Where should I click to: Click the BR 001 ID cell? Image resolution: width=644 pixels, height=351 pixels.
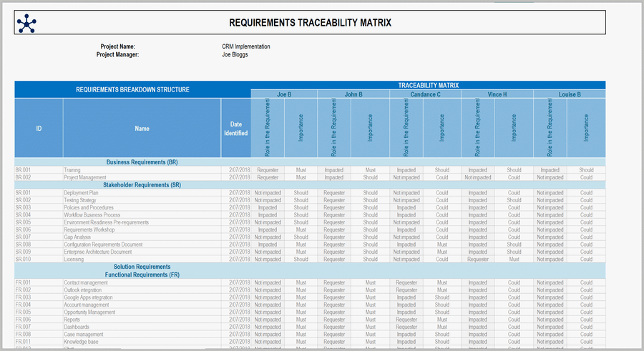24,170
